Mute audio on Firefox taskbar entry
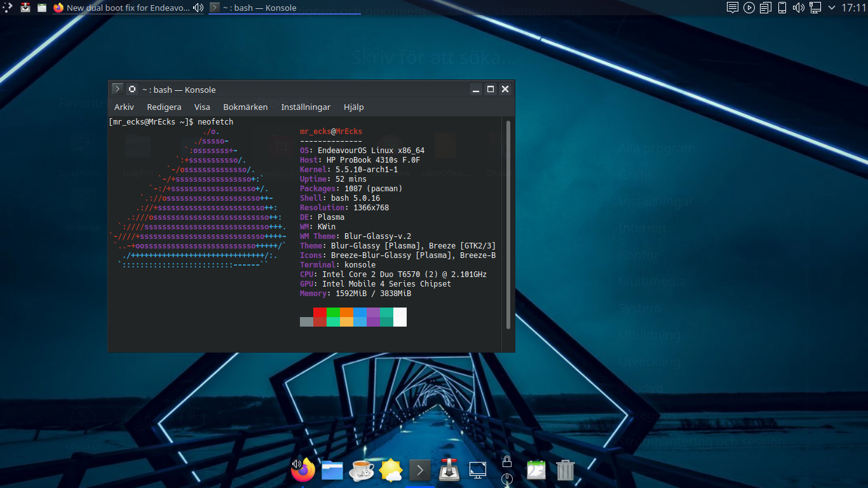 pos(198,8)
